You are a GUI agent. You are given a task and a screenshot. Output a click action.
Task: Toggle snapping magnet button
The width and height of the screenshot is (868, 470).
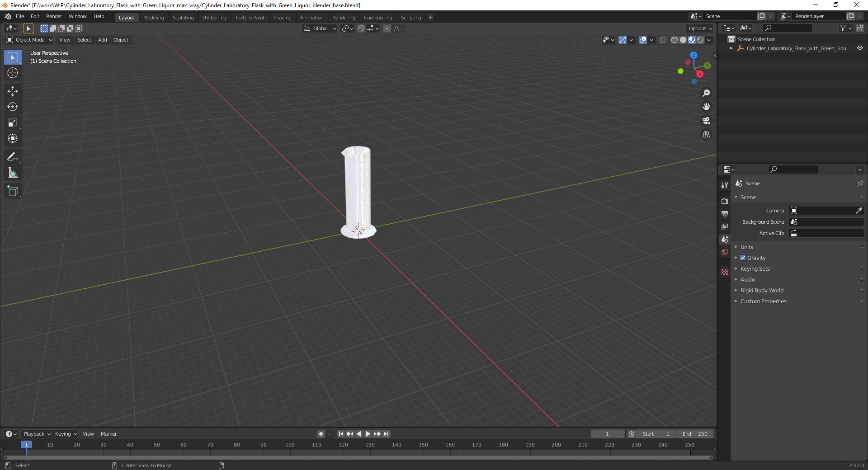point(361,28)
